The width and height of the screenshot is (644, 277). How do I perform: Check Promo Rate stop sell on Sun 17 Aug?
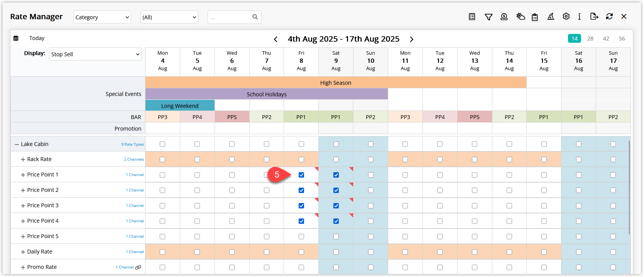[x=613, y=267]
